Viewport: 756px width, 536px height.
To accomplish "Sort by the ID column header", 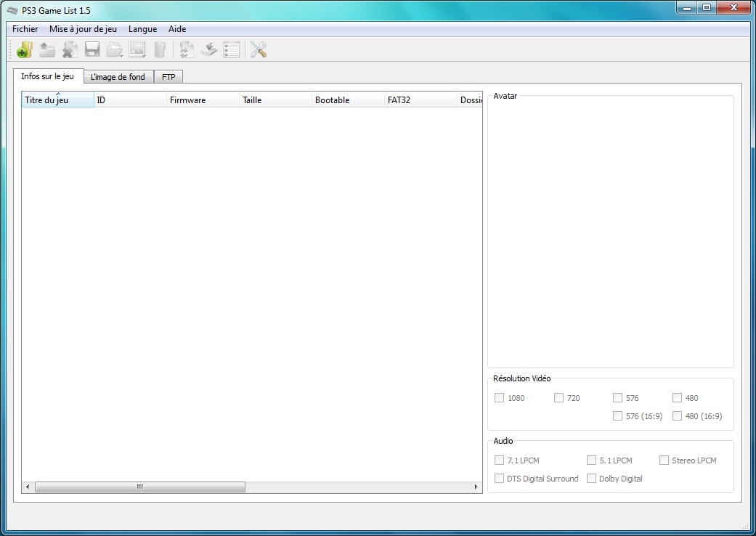I will pos(130,100).
